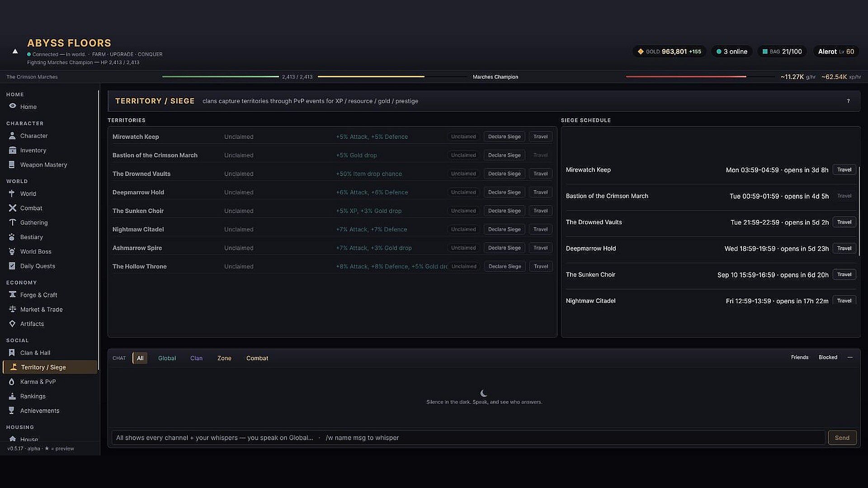Open the Rankings podium icon
Screen dimensions: 868x488
click(12, 396)
